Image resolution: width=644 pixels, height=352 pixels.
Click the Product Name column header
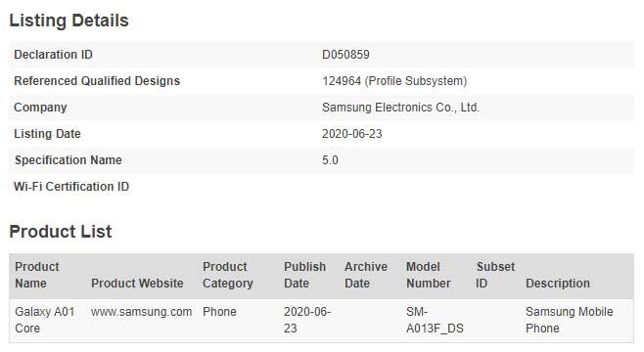pyautogui.click(x=37, y=275)
